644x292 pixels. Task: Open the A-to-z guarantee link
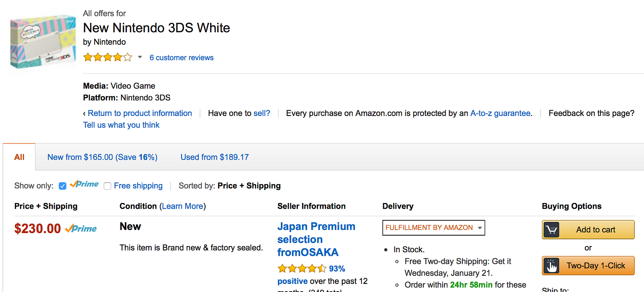(500, 113)
